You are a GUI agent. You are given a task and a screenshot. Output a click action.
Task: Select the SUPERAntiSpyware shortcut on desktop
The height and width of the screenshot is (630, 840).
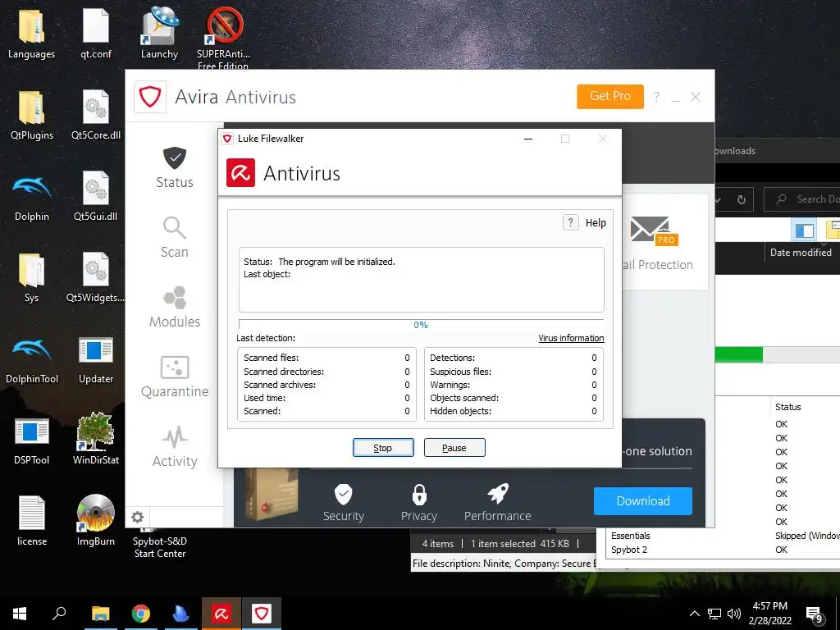point(223,38)
